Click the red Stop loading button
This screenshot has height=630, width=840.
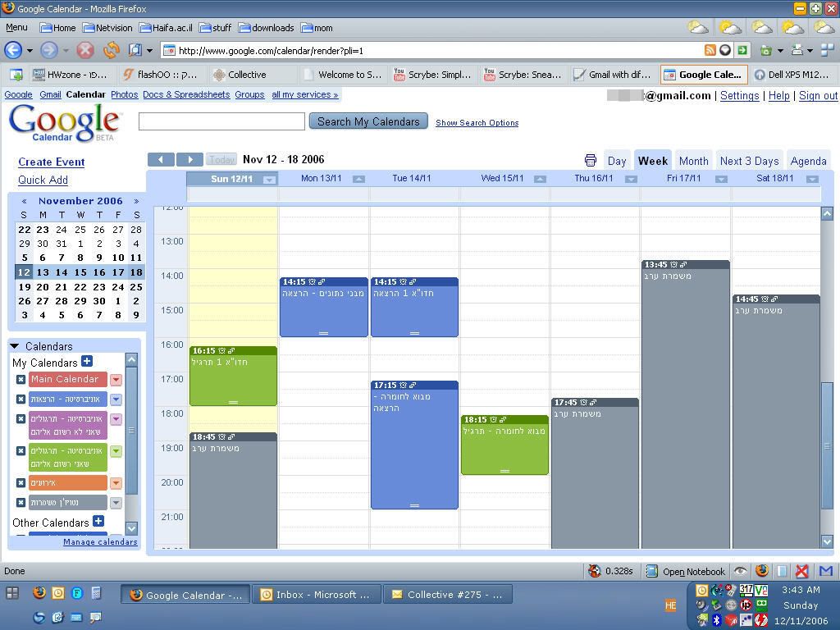click(x=84, y=50)
